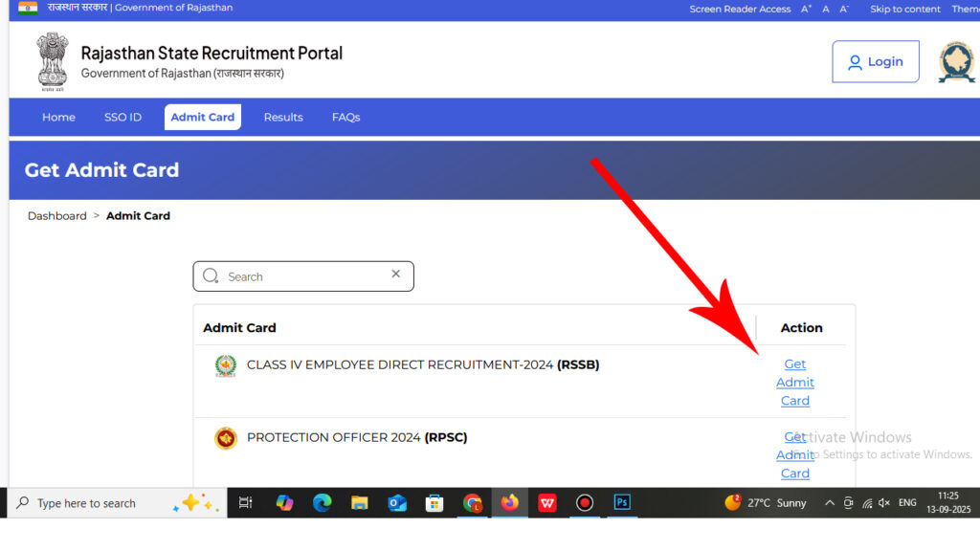Click the Dashboard breadcrumb link
980x551 pixels.
tap(56, 216)
